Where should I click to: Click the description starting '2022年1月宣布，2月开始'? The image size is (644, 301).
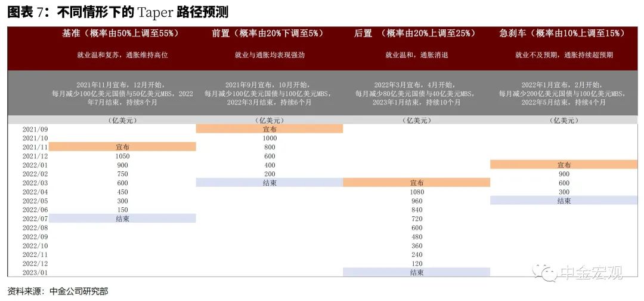tap(563, 93)
